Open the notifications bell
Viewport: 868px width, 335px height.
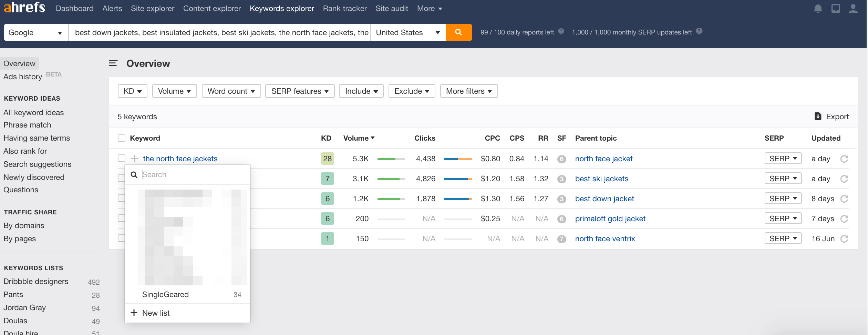(818, 8)
